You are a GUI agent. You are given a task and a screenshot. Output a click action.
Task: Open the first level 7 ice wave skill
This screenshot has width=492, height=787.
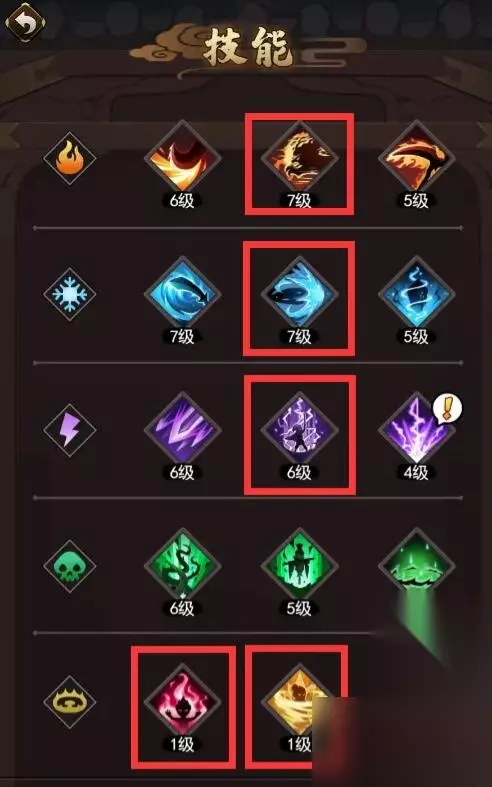(x=182, y=295)
